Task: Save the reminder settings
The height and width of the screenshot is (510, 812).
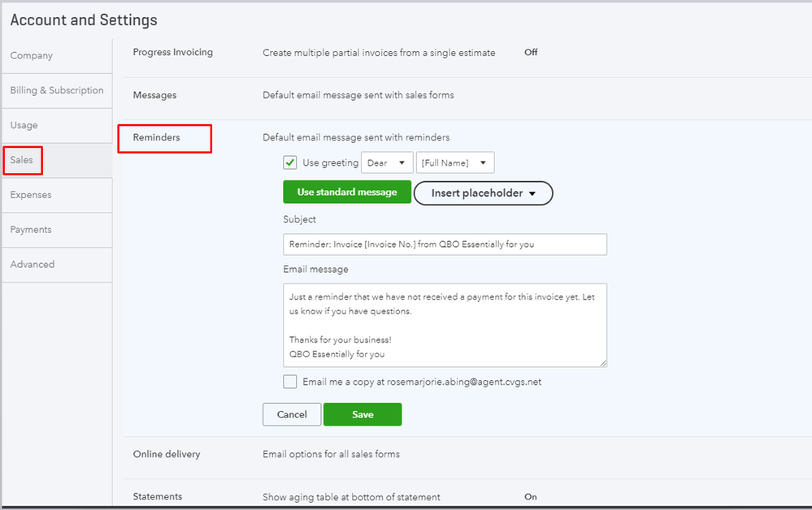Action: [x=363, y=414]
